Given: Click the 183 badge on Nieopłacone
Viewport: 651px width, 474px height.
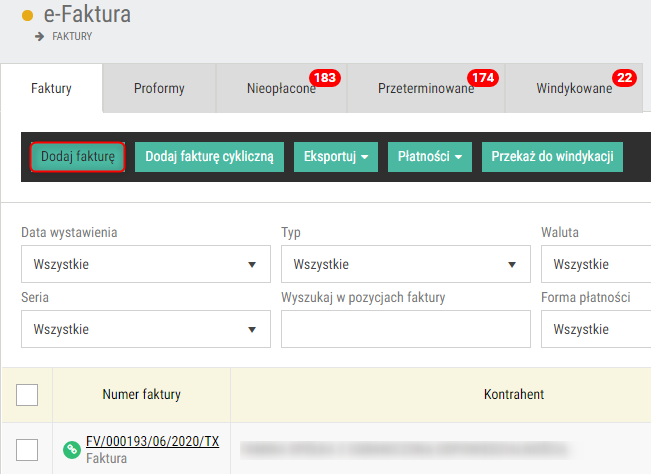Looking at the screenshot, I should point(325,78).
